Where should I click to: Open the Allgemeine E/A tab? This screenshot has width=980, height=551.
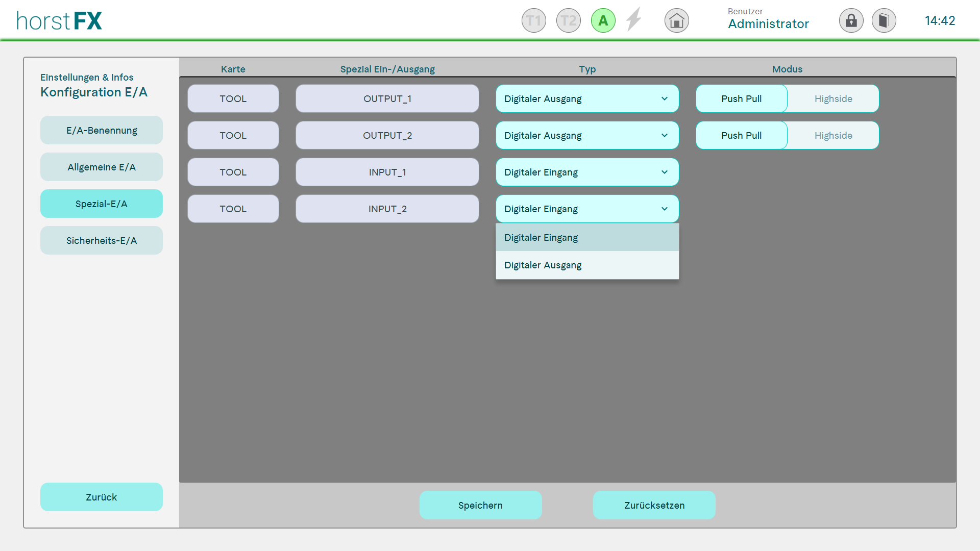(x=102, y=167)
